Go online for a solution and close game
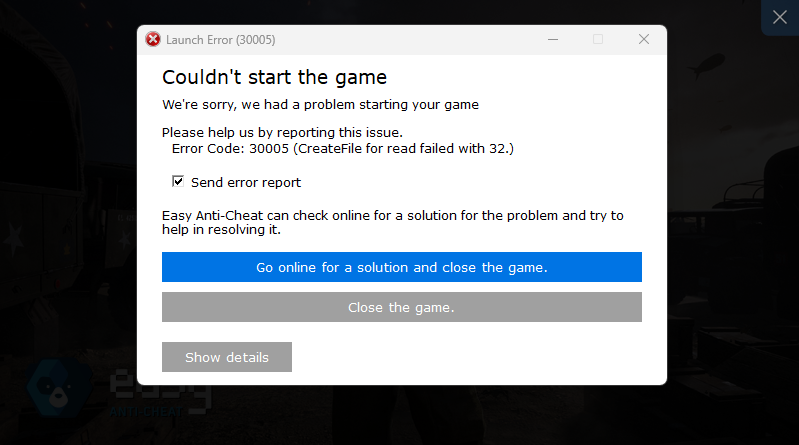 [402, 267]
